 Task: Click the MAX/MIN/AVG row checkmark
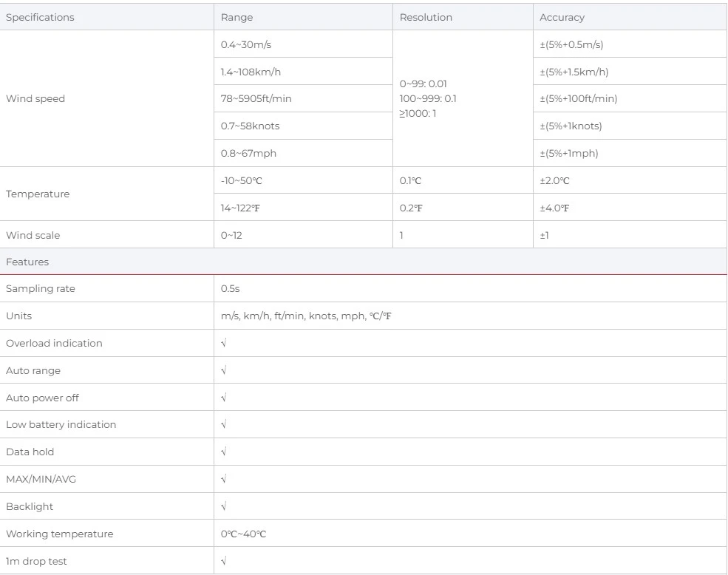(223, 480)
